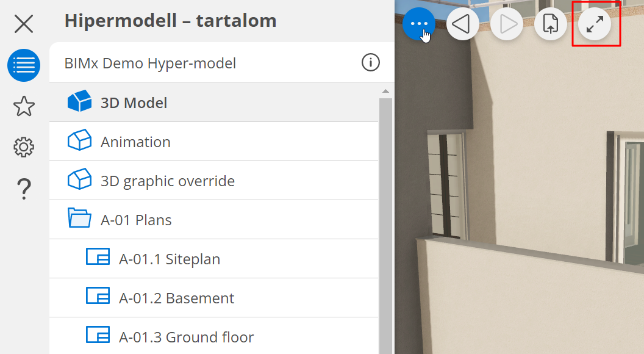Close the Hipermodell panel with the X

(x=24, y=24)
